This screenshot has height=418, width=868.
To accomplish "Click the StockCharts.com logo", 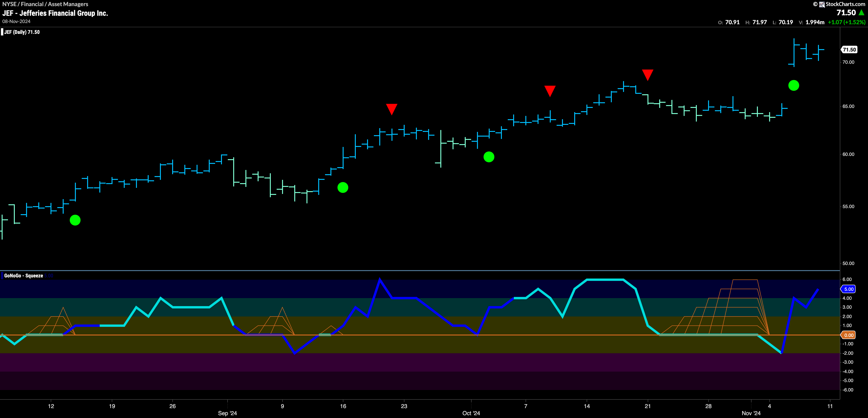I will [842, 4].
